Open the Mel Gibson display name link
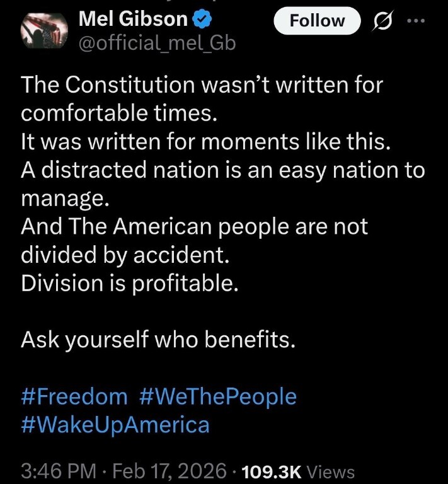448x484 pixels. 134,20
